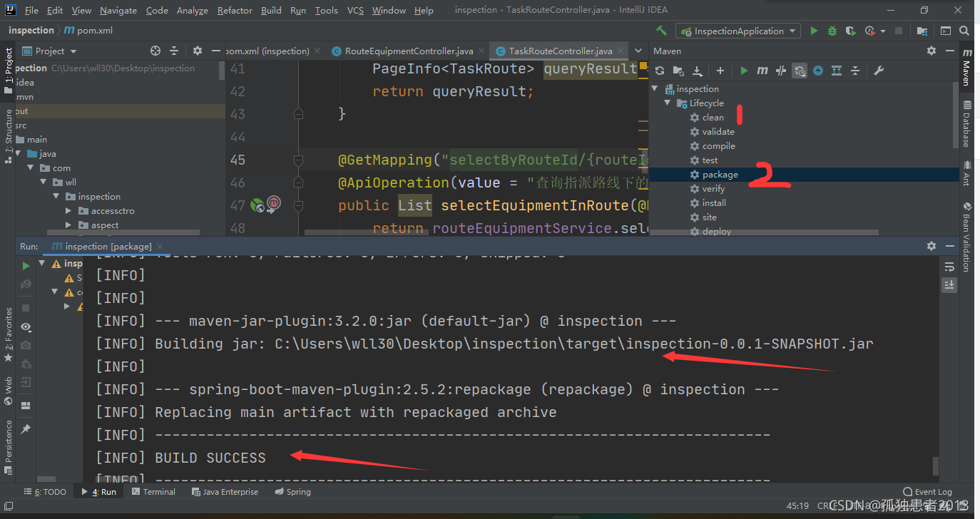Show hidden editor tabs dropdown
This screenshot has width=980, height=519.
point(638,51)
